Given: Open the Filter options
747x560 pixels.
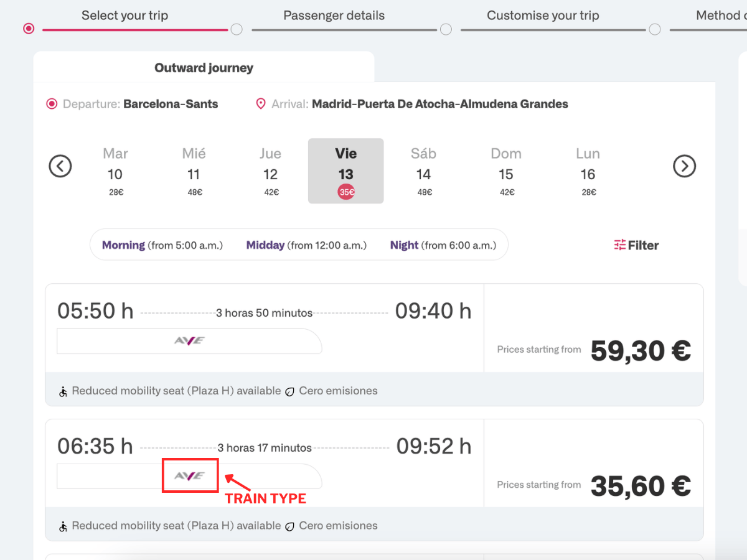Looking at the screenshot, I should 636,245.
